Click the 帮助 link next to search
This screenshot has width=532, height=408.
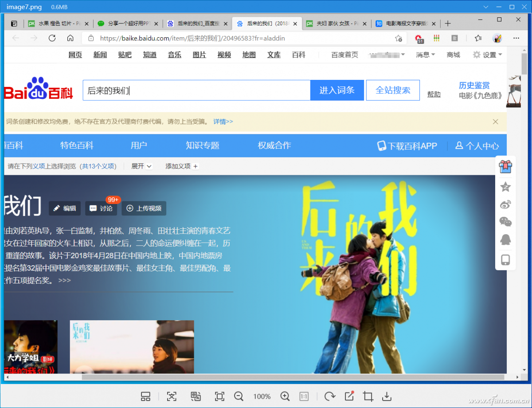[x=434, y=94]
